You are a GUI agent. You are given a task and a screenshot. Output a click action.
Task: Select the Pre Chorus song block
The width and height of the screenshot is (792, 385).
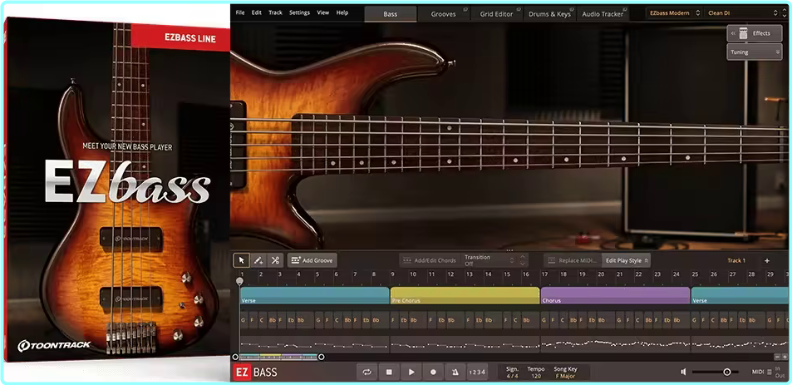click(465, 296)
